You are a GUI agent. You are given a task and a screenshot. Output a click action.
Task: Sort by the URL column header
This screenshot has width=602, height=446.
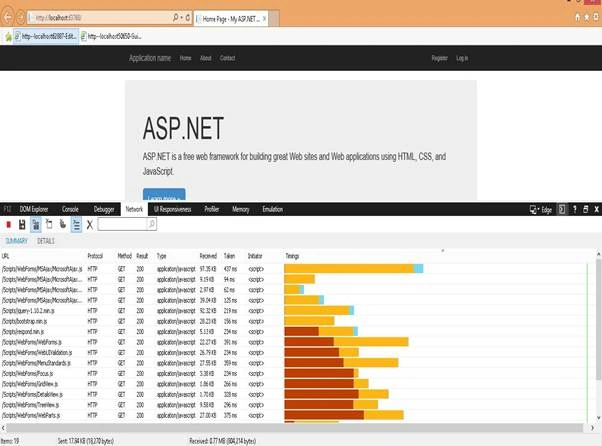coord(5,256)
